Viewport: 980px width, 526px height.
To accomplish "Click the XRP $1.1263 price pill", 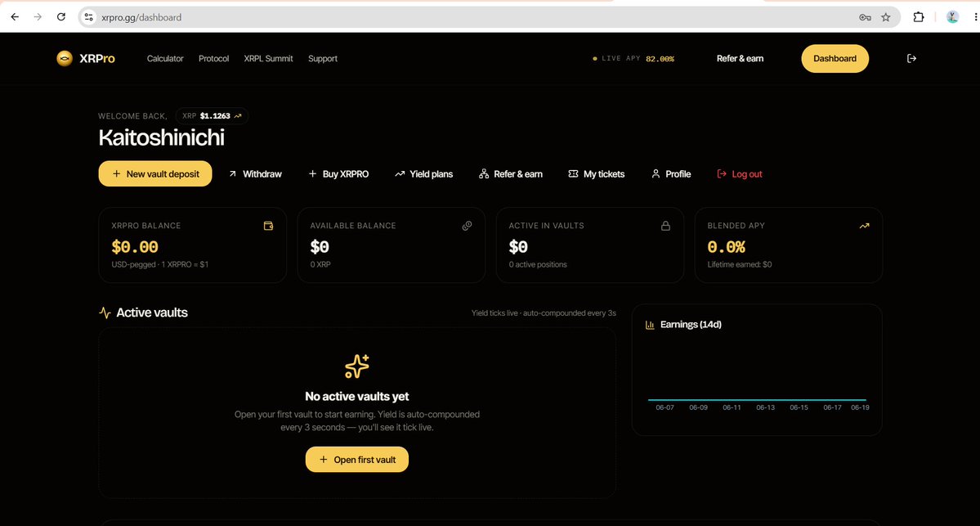I will (x=212, y=115).
